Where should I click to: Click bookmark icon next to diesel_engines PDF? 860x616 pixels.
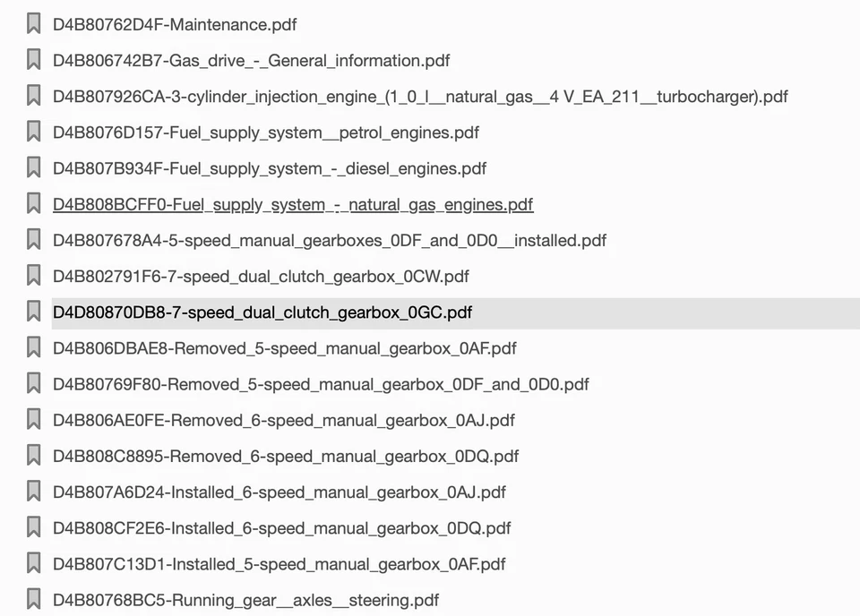[34, 168]
